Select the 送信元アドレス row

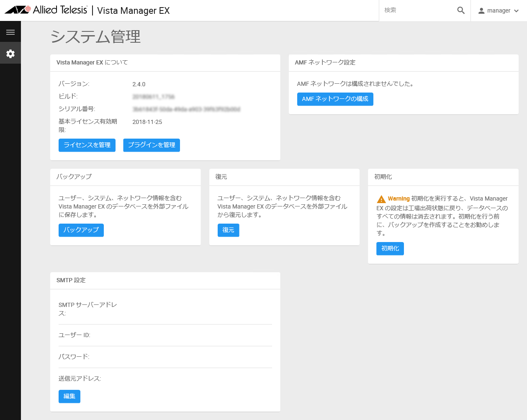[x=165, y=379]
